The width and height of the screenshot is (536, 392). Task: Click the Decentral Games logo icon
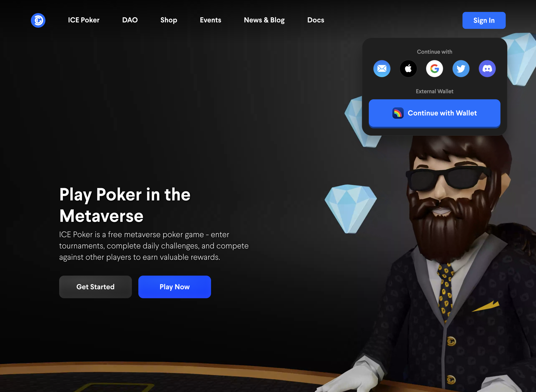coord(38,20)
